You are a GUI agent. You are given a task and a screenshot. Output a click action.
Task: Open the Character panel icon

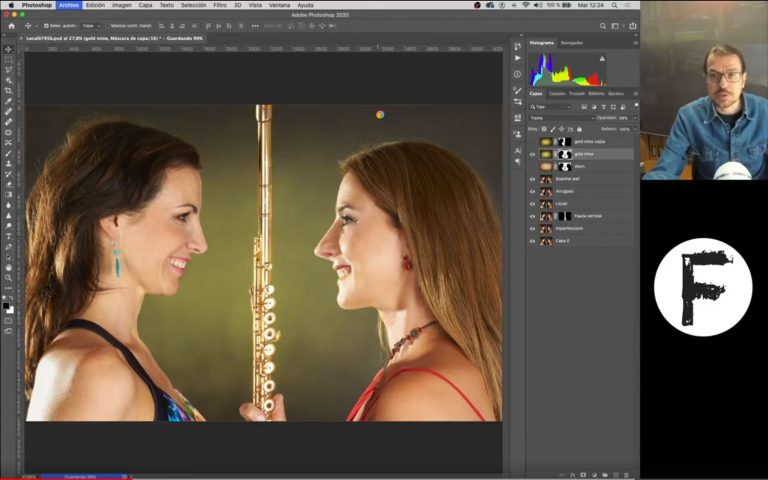pos(518,150)
